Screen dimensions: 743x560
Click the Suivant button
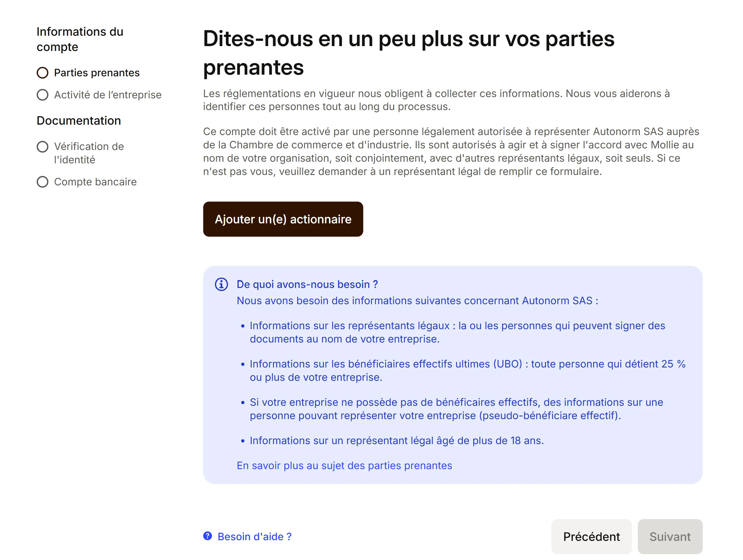click(x=670, y=537)
